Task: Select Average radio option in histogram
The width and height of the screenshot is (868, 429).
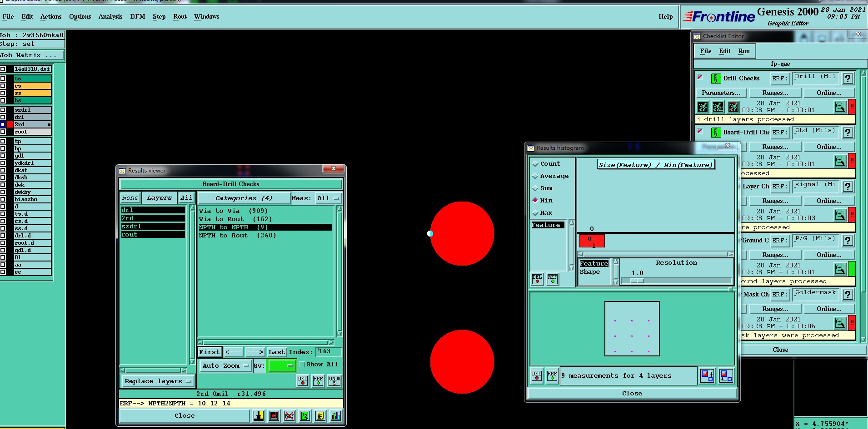Action: click(x=535, y=176)
